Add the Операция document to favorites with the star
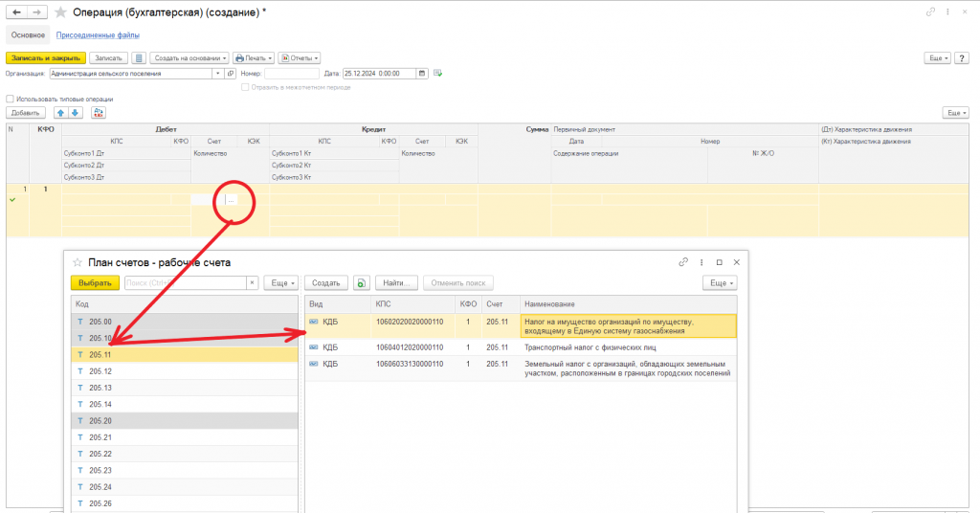The height and width of the screenshot is (513, 980). (x=60, y=12)
